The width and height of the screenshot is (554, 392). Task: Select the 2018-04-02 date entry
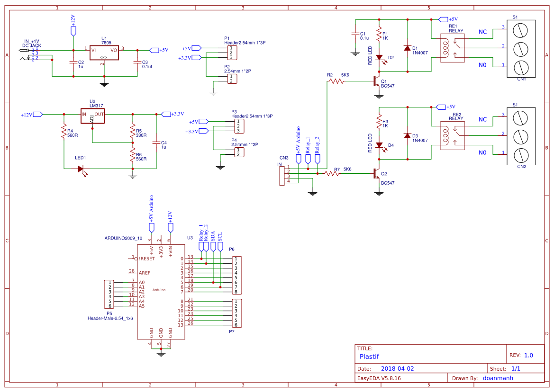399,367
